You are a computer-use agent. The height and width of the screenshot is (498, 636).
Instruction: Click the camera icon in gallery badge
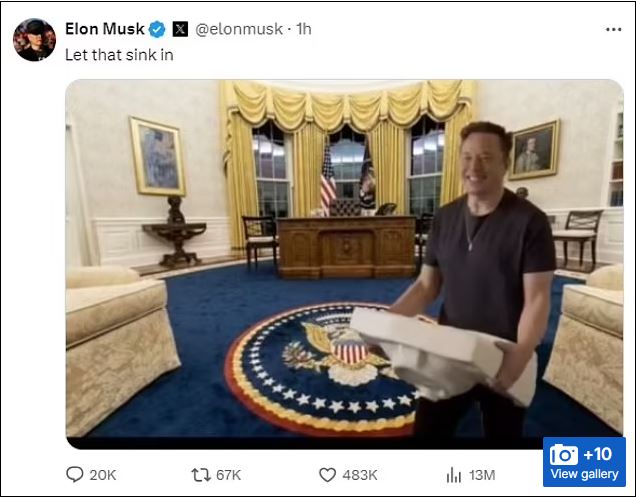click(564, 455)
